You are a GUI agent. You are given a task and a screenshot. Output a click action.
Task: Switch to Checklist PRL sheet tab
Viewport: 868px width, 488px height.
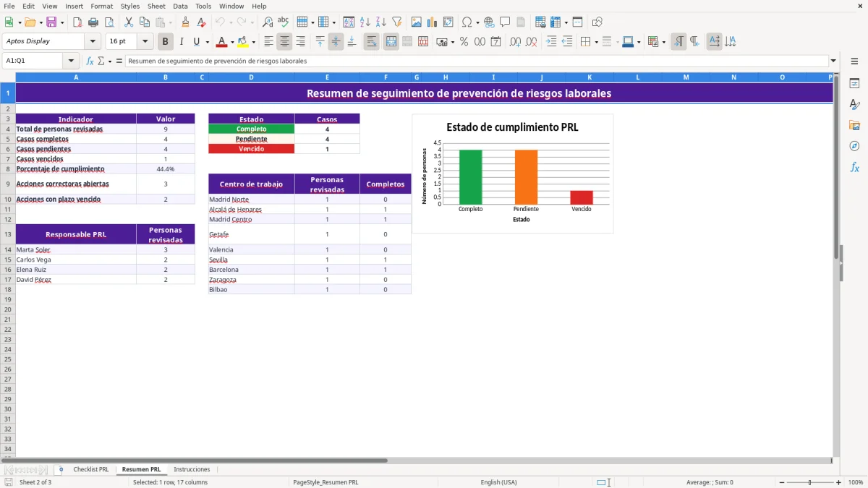point(91,470)
